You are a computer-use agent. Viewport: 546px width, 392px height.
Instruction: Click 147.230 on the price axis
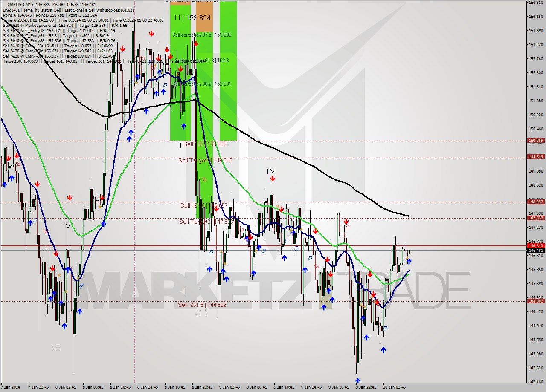[536, 228]
